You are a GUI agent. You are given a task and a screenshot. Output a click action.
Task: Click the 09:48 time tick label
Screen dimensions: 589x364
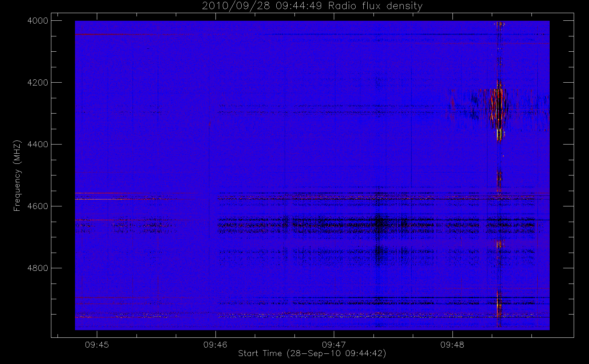(452, 345)
